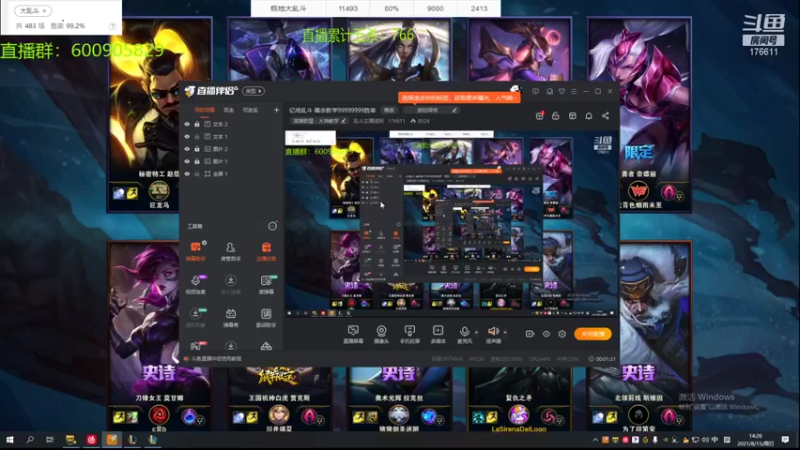Toggle visibility of 文本 2 source
The image size is (800, 450).
tap(187, 124)
